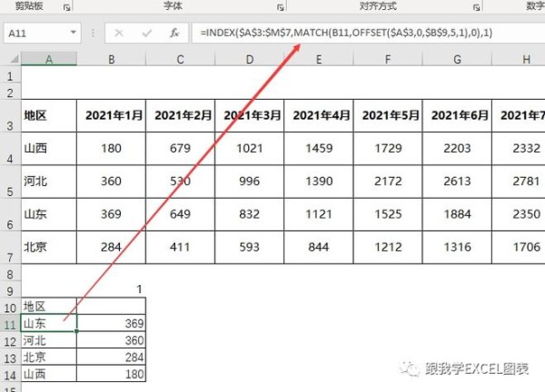
Task: Select column A header
Action: (49, 59)
